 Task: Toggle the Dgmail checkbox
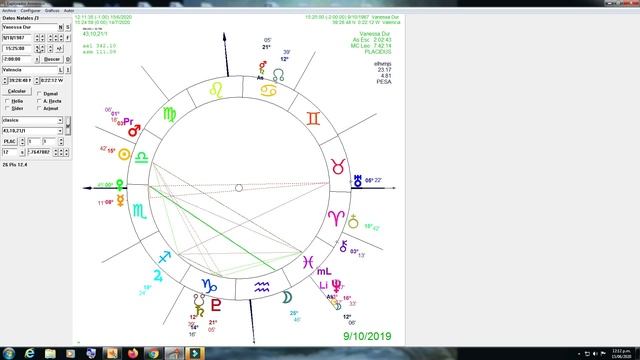[39, 93]
